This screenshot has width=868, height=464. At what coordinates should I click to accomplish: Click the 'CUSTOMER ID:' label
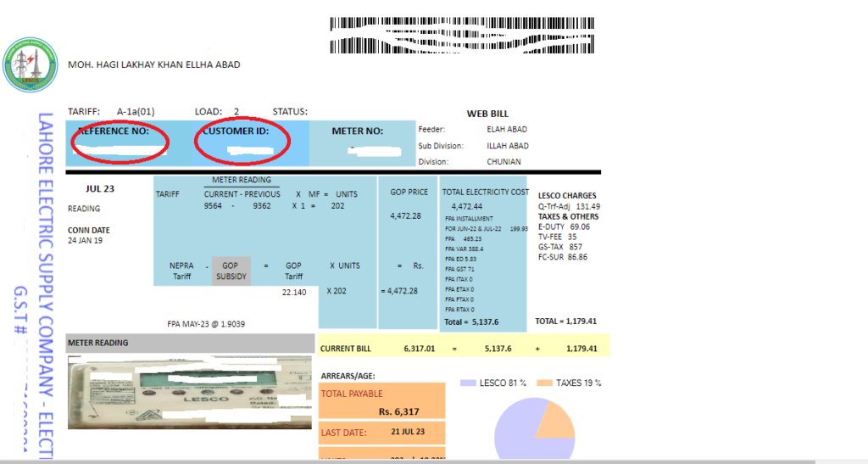(x=236, y=131)
